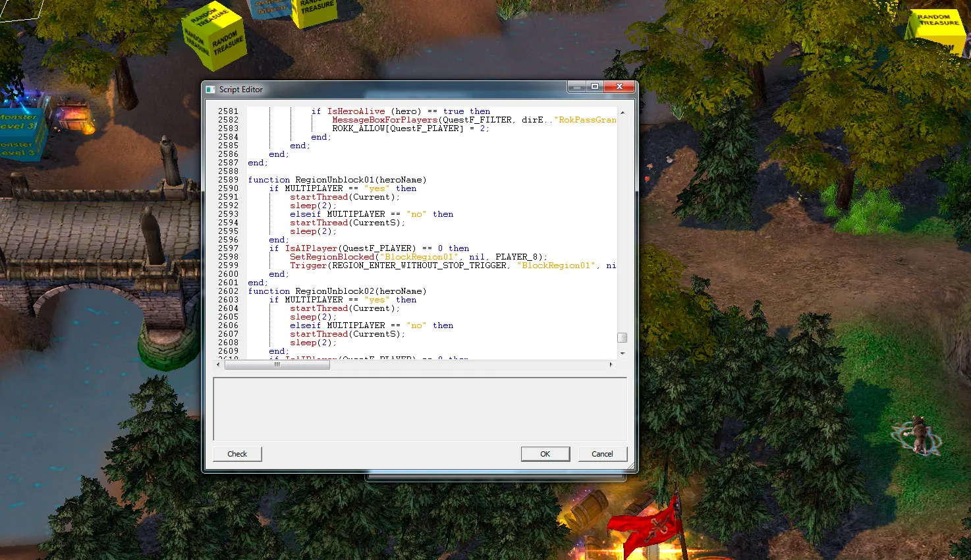Cancel the Script Editor dialog

602,454
